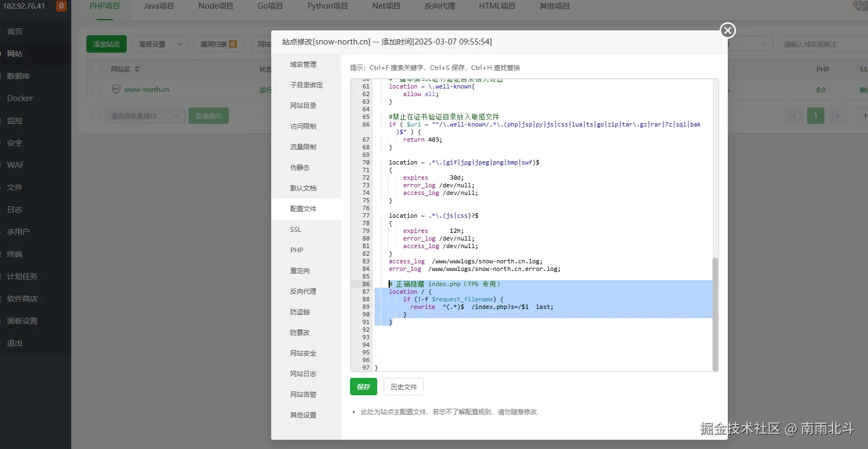The image size is (868, 449).
Task: Switch to Node项目 tab
Action: 216,6
